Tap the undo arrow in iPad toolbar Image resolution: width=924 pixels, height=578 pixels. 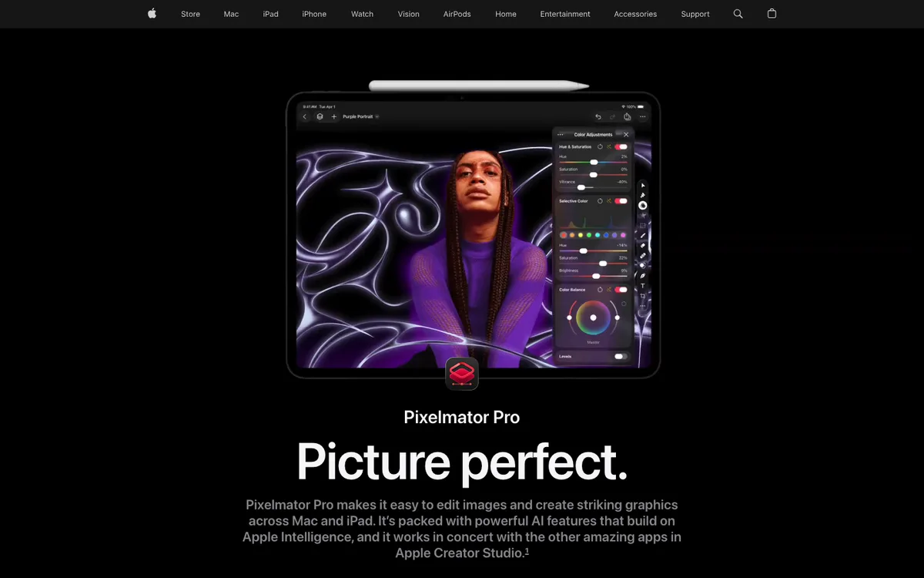[x=598, y=116]
